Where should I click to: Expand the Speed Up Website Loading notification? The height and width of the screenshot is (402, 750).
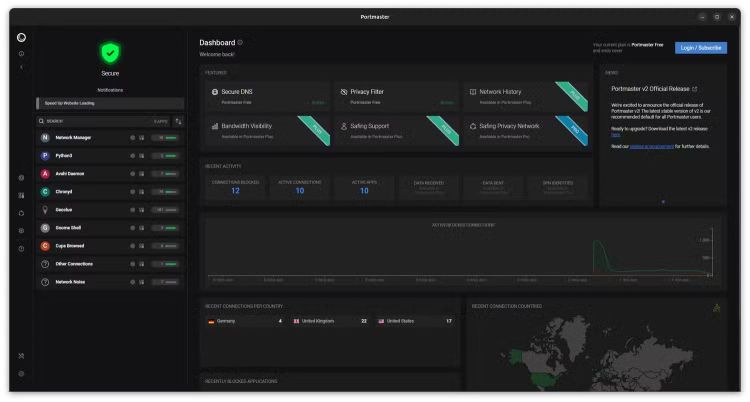pos(110,102)
